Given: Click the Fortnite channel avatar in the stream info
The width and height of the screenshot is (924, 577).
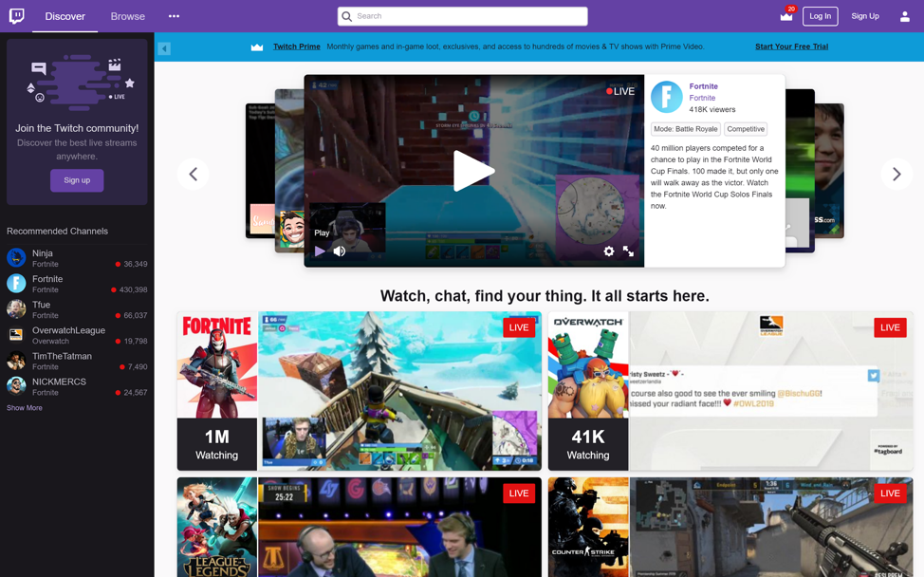Looking at the screenshot, I should pyautogui.click(x=667, y=97).
